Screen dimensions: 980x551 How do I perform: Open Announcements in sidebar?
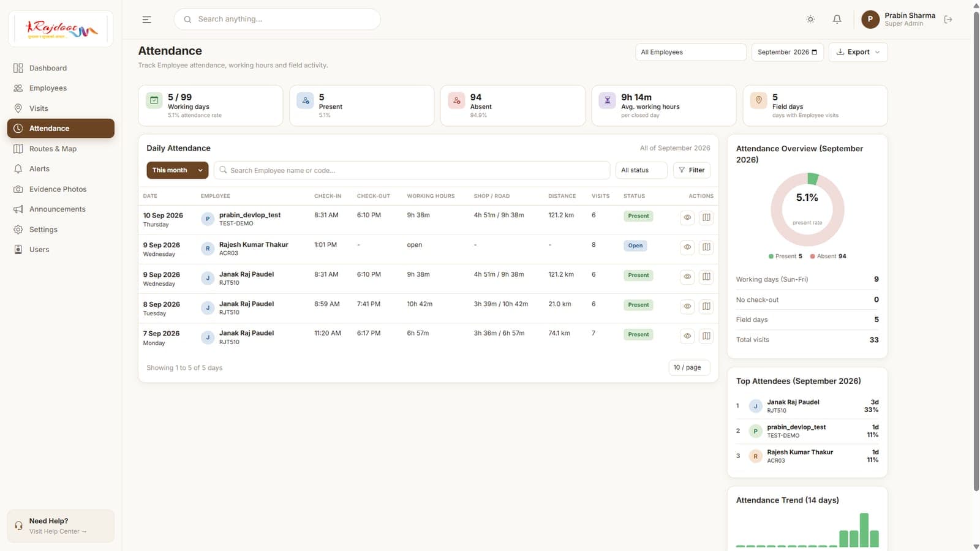[61, 209]
